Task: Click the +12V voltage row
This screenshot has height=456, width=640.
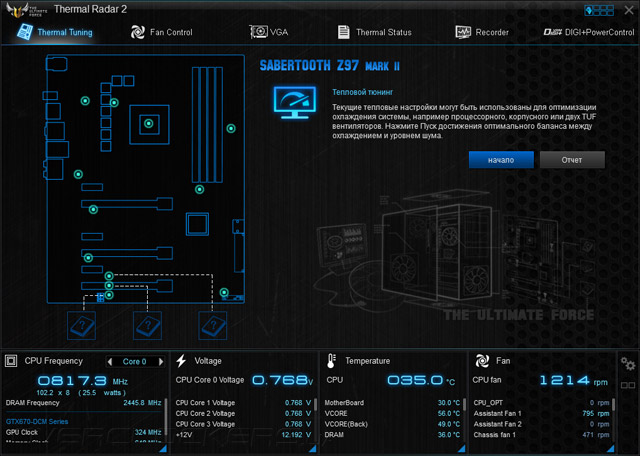Action: pyautogui.click(x=243, y=435)
